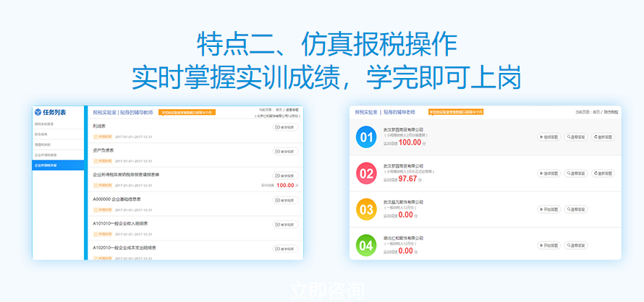
Task: Open teaching video for 资产负债表
Action: point(285,152)
